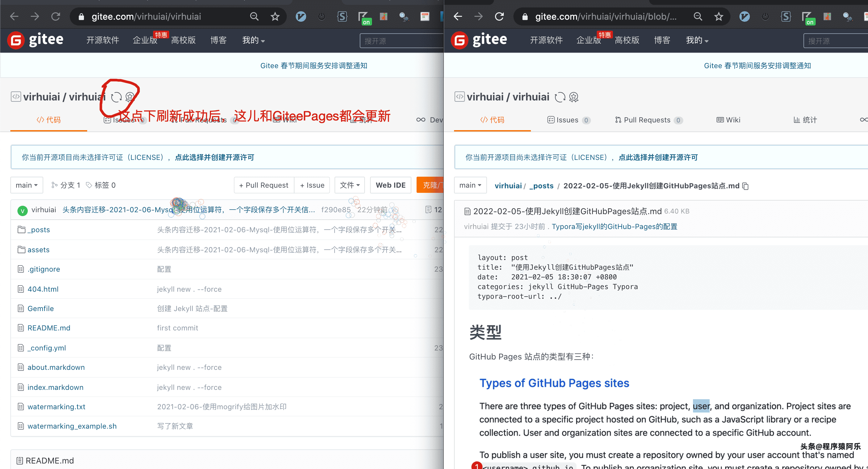Viewport: 868px width, 469px height.
Task: Open the _config.yml file
Action: point(47,348)
